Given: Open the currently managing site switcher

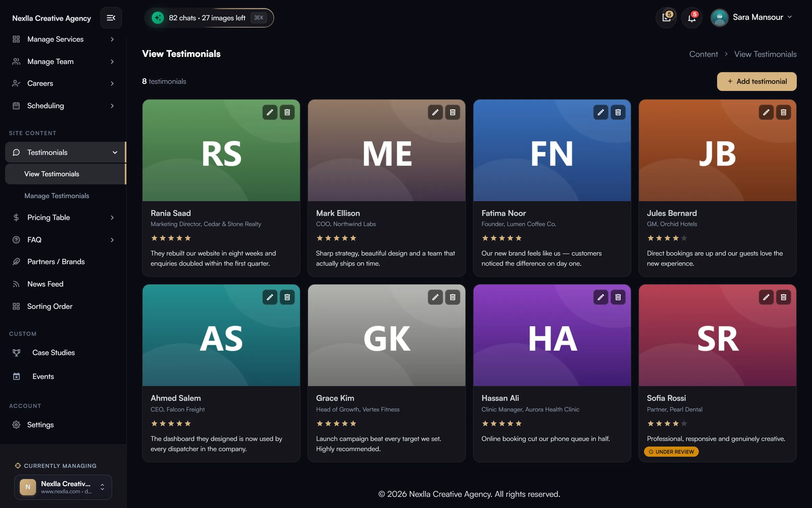Looking at the screenshot, I should (x=63, y=487).
